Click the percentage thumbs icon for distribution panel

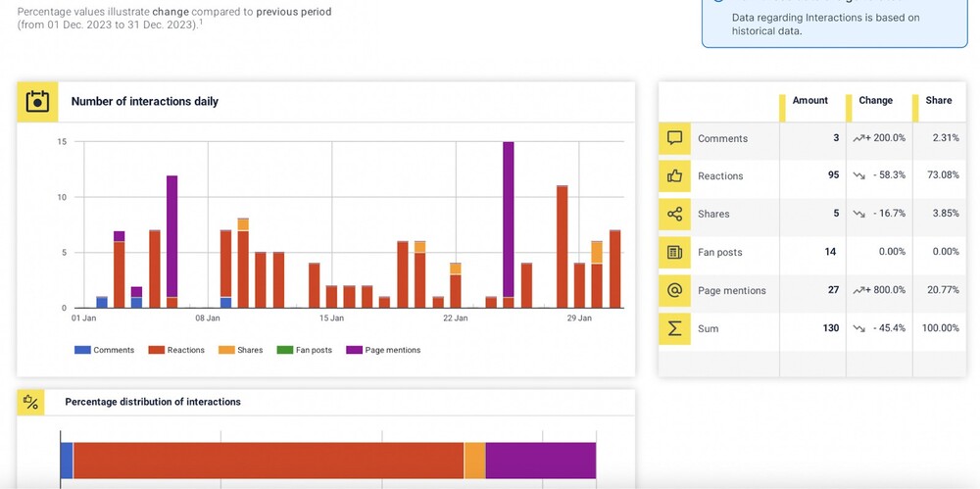pyautogui.click(x=30, y=402)
